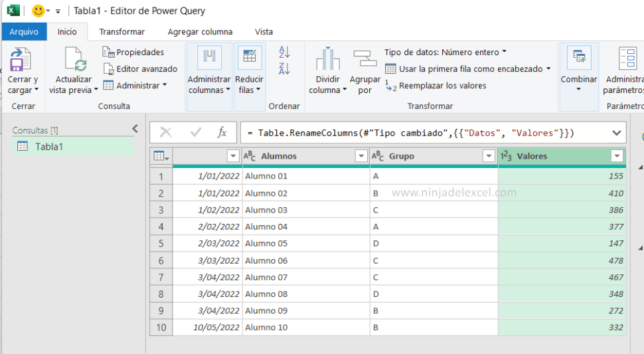Cancel formula edit with X icon
Screen dimensions: 644x354
tap(165, 132)
